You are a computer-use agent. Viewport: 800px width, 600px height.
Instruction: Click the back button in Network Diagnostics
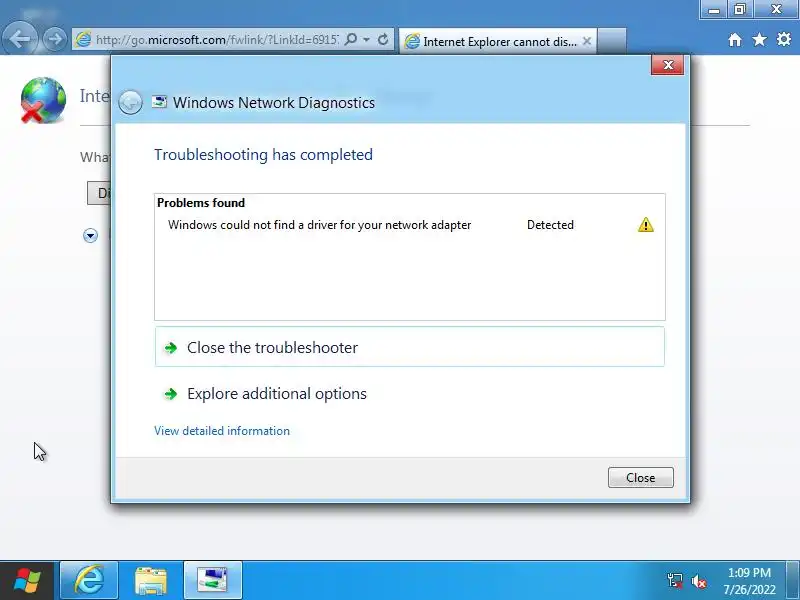(130, 103)
